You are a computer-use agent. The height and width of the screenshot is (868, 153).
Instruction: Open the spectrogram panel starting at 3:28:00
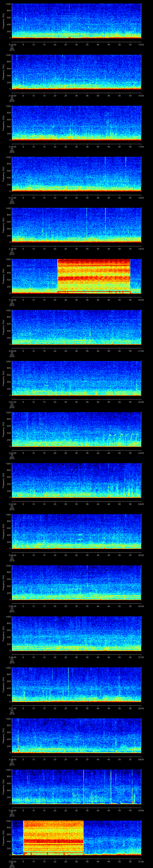pos(77,735)
